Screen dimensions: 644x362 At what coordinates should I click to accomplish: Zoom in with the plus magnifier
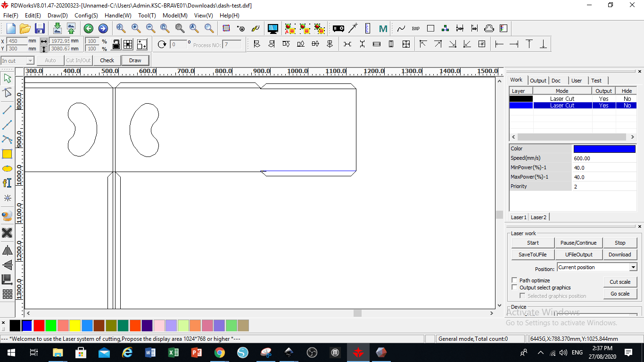pyautogui.click(x=136, y=28)
